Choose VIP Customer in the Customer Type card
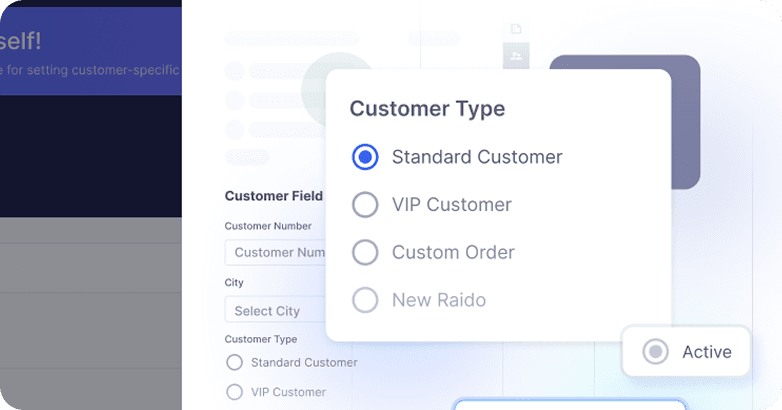The width and height of the screenshot is (782, 410). [x=366, y=205]
